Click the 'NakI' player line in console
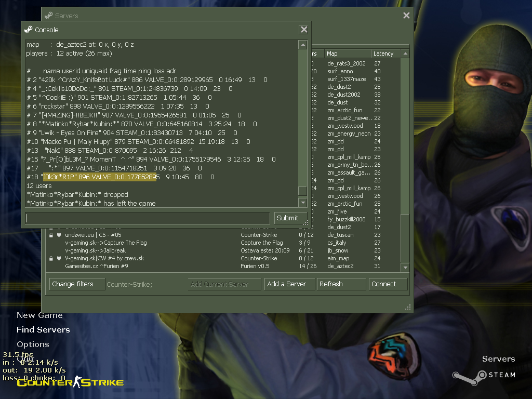The height and width of the screenshot is (399, 532). click(110, 150)
